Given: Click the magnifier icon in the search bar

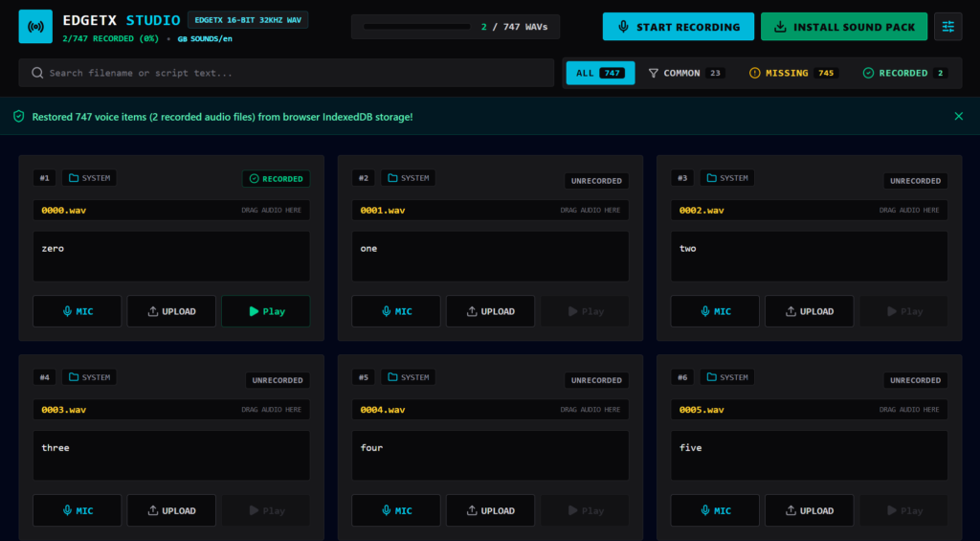Looking at the screenshot, I should tap(37, 73).
